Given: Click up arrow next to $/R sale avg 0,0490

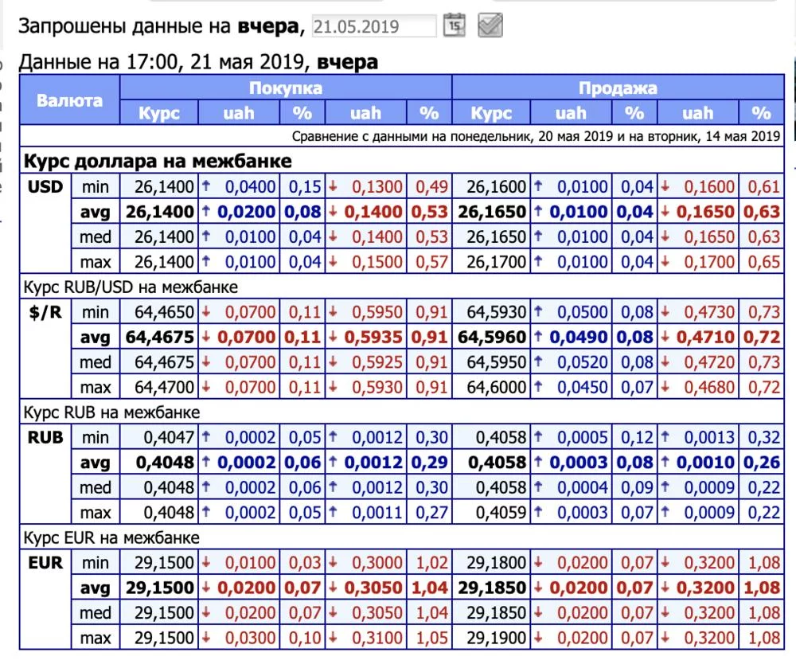Looking at the screenshot, I should [539, 337].
